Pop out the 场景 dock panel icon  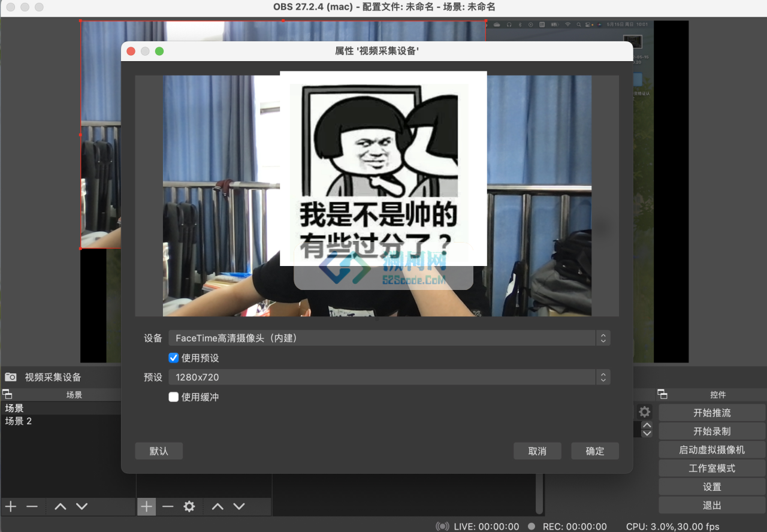pyautogui.click(x=7, y=394)
